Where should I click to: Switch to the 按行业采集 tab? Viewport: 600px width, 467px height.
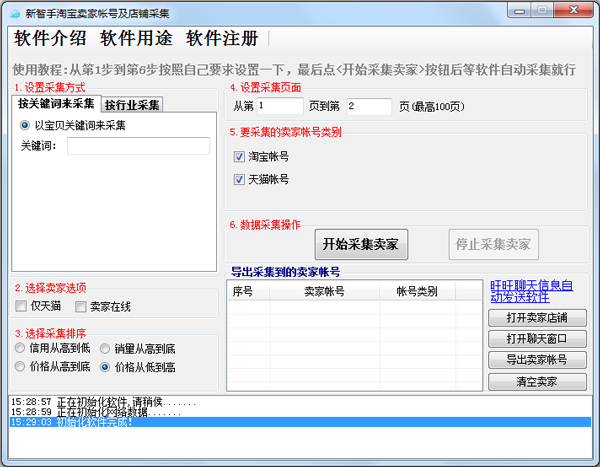coord(133,104)
